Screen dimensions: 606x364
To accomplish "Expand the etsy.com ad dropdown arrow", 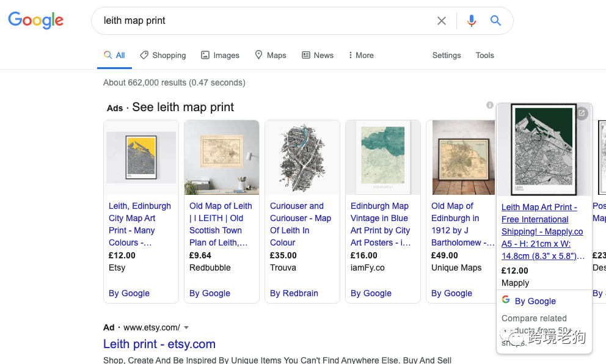I will [x=186, y=328].
